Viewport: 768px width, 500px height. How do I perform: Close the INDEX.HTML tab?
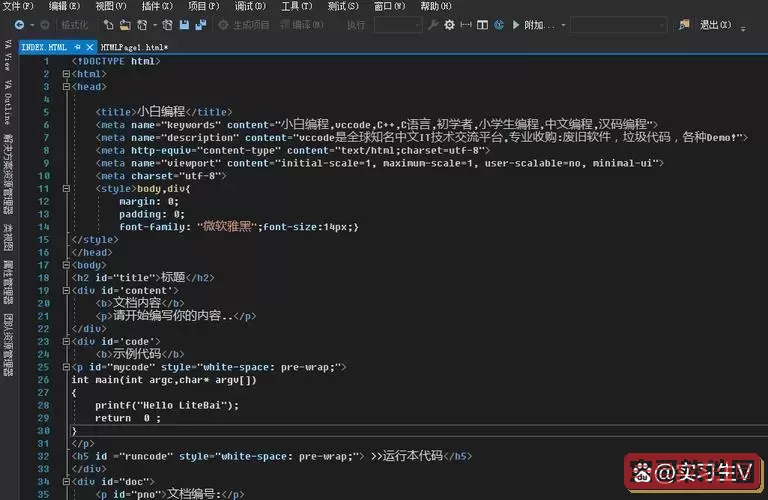pyautogui.click(x=91, y=46)
